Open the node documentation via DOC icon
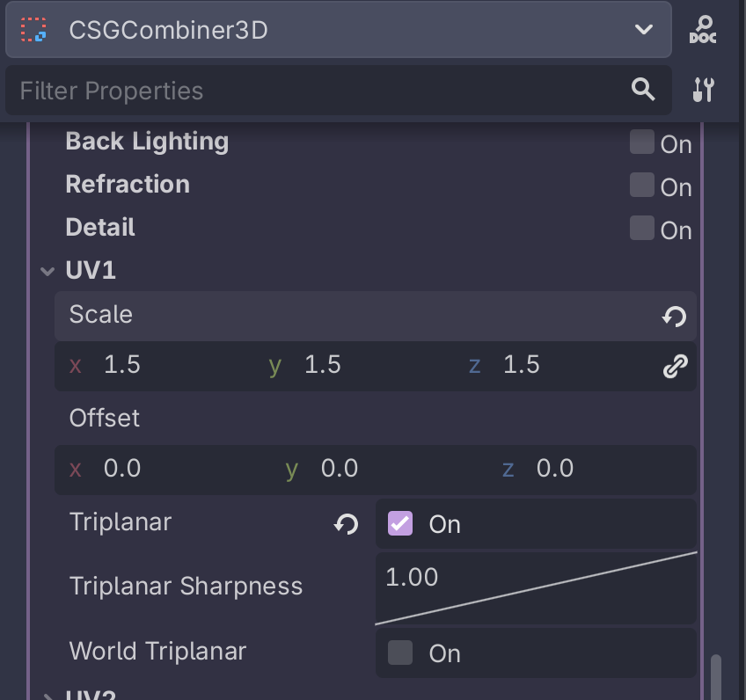The width and height of the screenshot is (746, 700). click(703, 30)
